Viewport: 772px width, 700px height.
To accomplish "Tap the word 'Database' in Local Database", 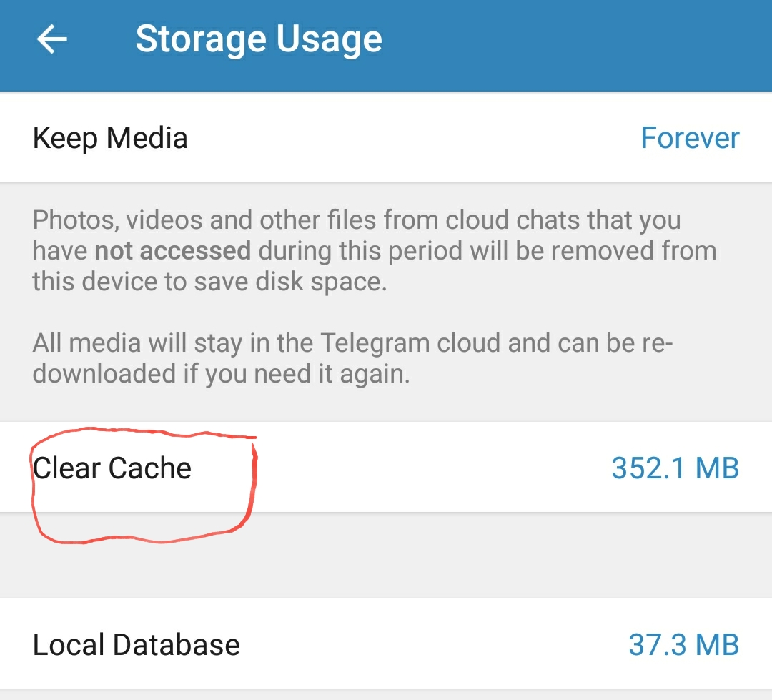I will click(x=177, y=645).
